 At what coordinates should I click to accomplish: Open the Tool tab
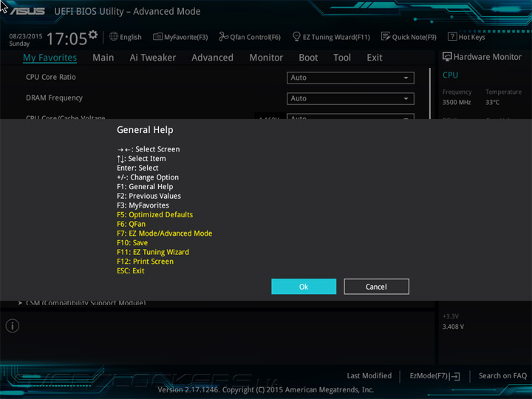pos(342,58)
